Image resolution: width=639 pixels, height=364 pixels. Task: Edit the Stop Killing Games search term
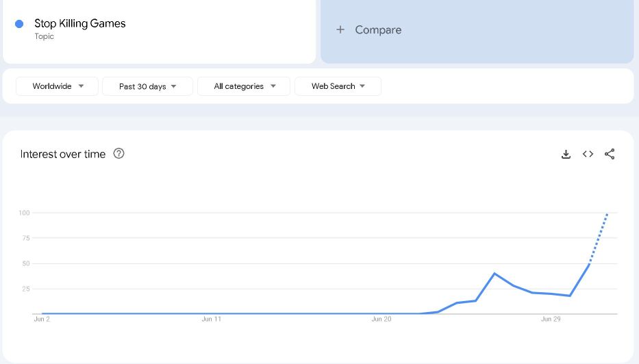(x=80, y=24)
